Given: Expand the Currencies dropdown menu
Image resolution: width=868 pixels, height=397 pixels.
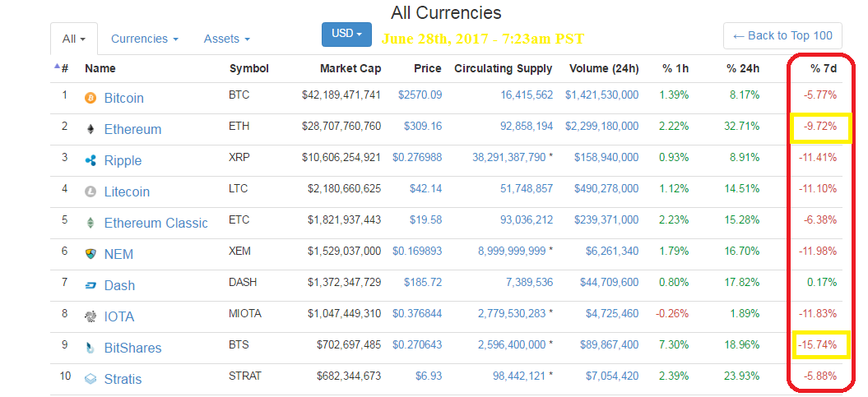Looking at the screenshot, I should click(x=144, y=39).
